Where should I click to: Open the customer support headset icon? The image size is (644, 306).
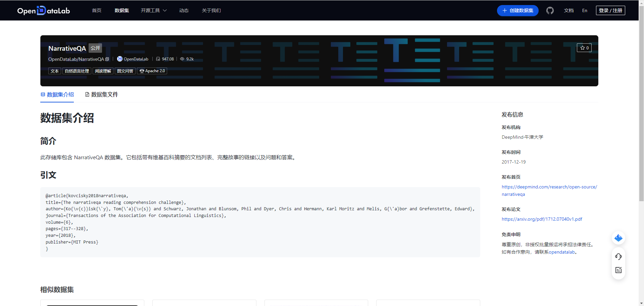click(618, 257)
